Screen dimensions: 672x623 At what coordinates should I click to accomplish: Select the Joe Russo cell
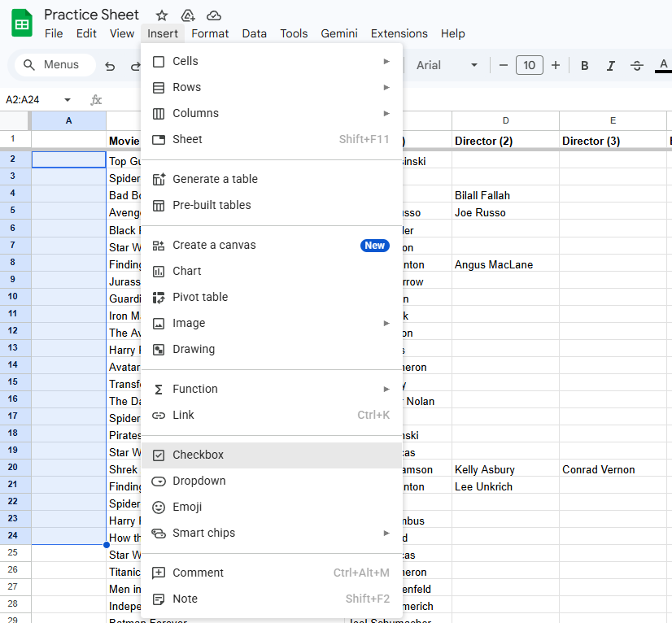click(505, 212)
